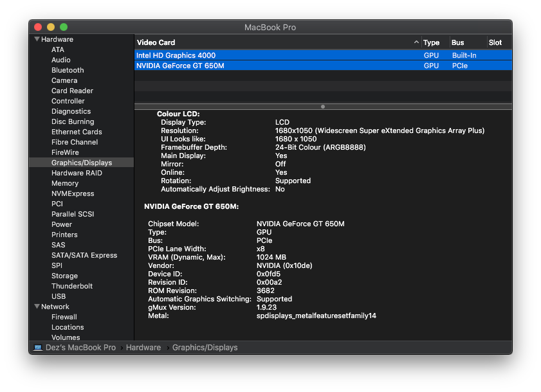
Task: Open the Card Reader entry
Action: [x=73, y=91]
